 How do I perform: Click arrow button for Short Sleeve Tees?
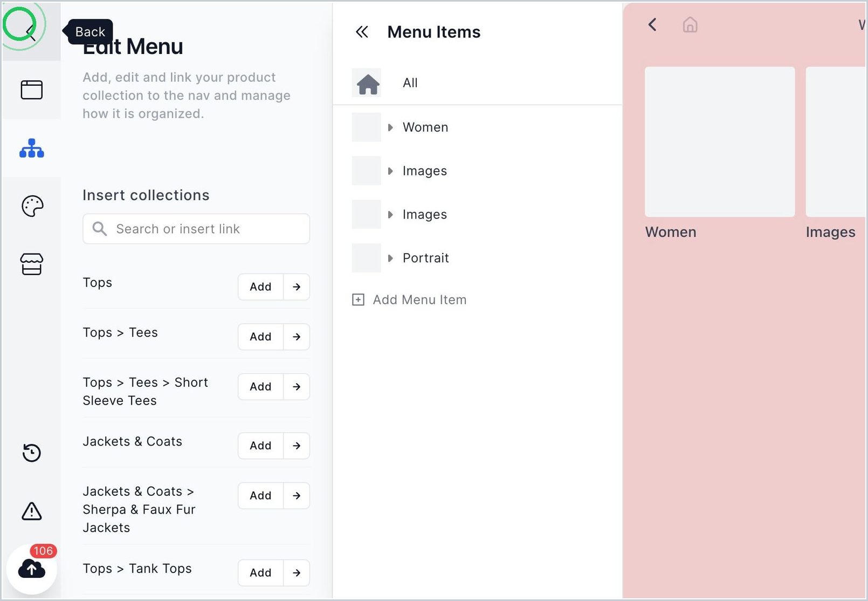point(297,387)
